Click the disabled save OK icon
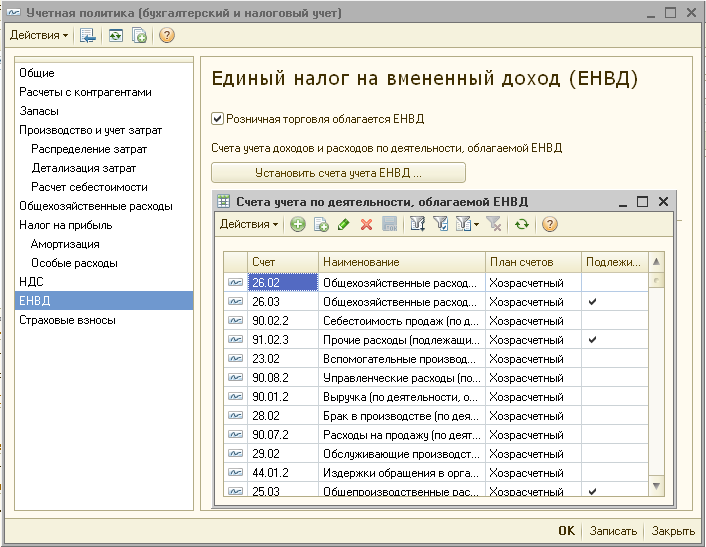The height and width of the screenshot is (547, 706). pos(389,224)
